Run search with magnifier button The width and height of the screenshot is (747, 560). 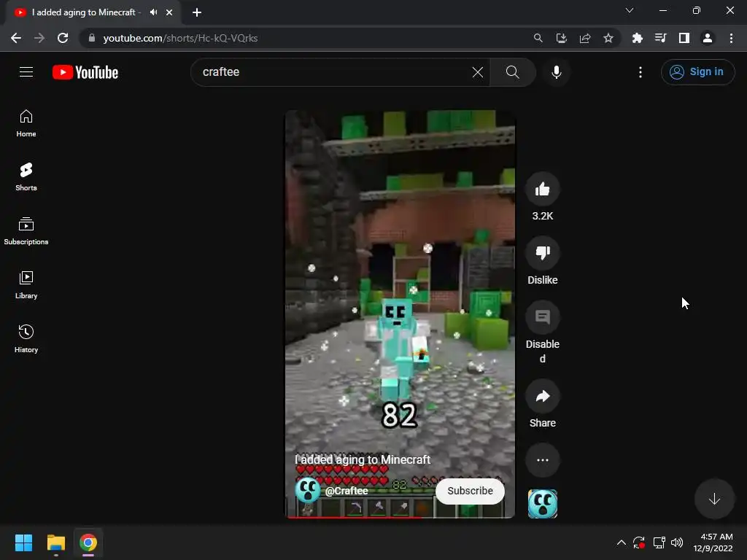(x=513, y=72)
